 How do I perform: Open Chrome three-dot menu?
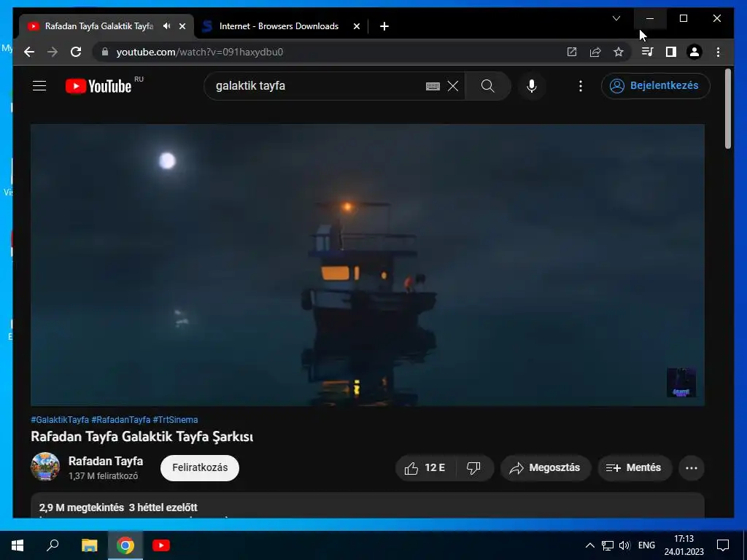718,52
